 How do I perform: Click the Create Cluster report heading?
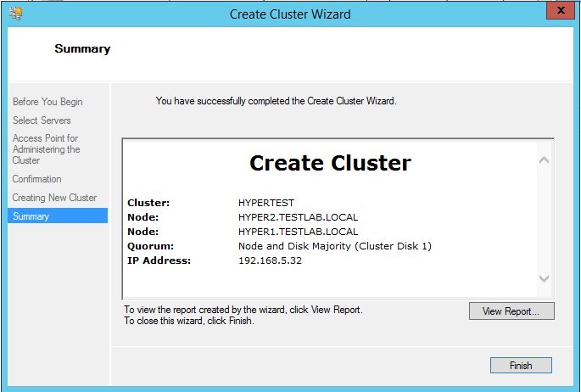click(330, 163)
